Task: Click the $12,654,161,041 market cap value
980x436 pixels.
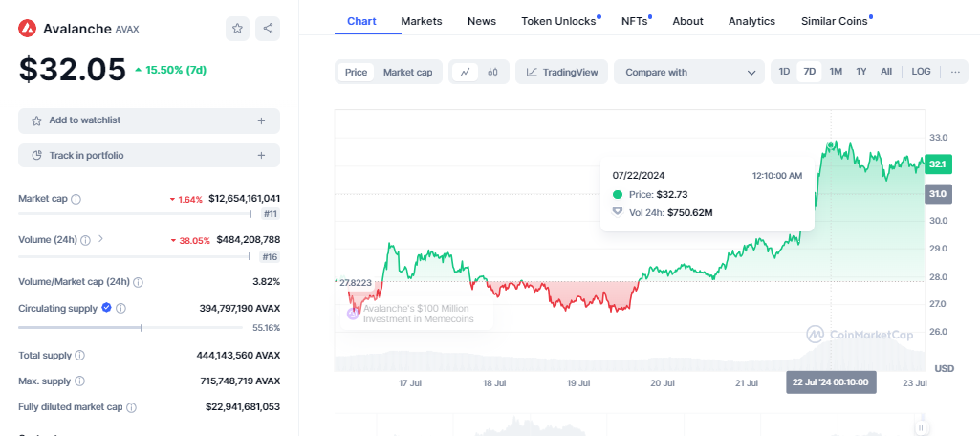Action: (245, 199)
